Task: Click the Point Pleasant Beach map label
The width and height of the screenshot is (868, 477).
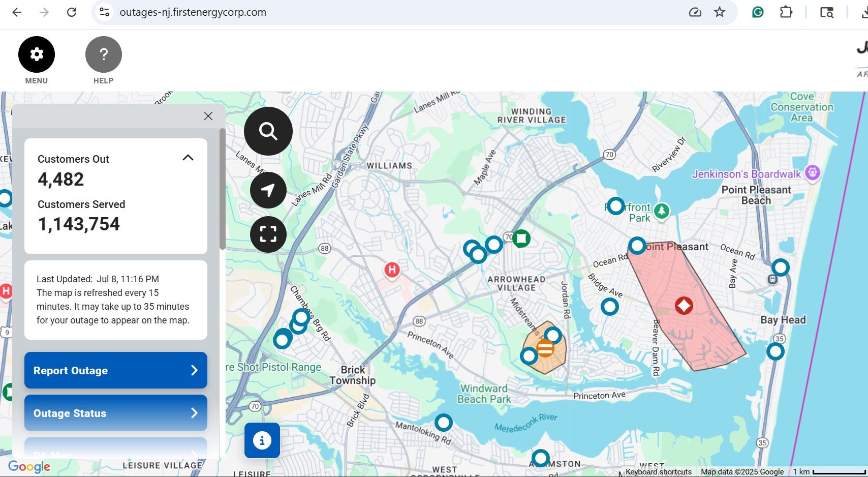Action: (756, 195)
